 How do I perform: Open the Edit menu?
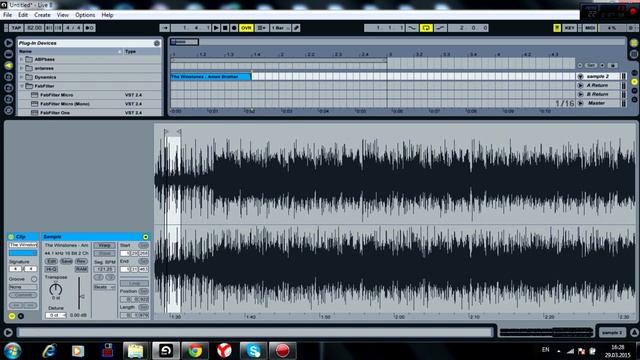coord(23,15)
